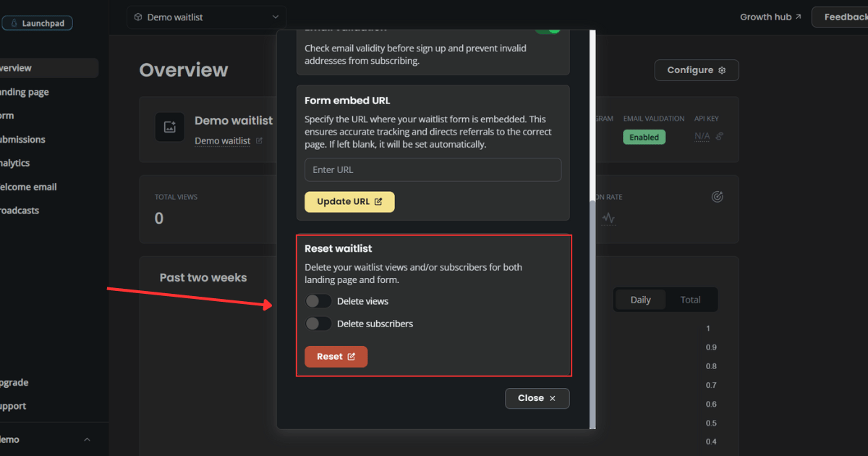Screen dimensions: 868x456
Task: Switch chart to Daily tab
Action: click(x=640, y=300)
